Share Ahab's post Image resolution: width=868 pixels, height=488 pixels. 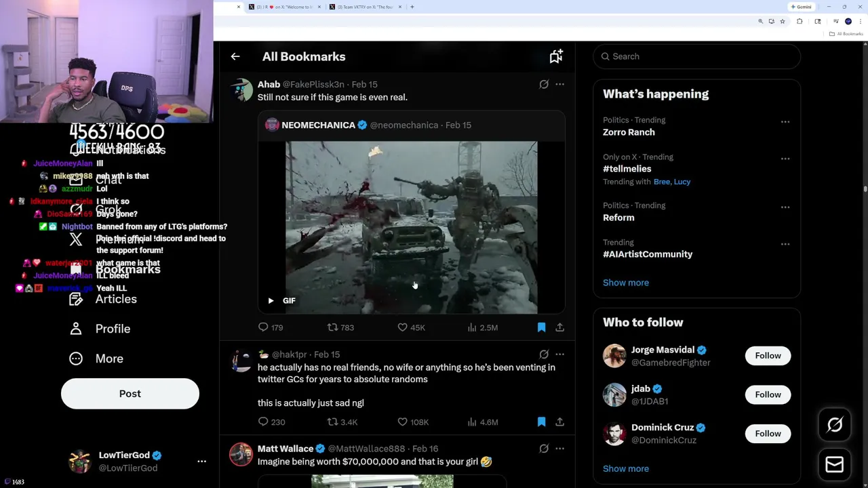pos(559,327)
